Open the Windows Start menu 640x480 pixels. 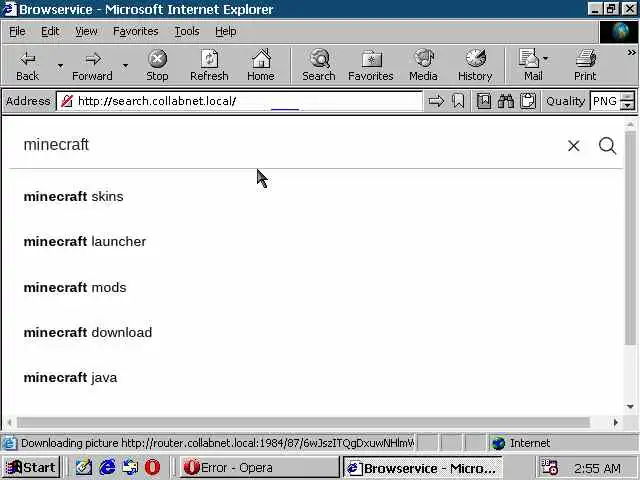(31, 467)
